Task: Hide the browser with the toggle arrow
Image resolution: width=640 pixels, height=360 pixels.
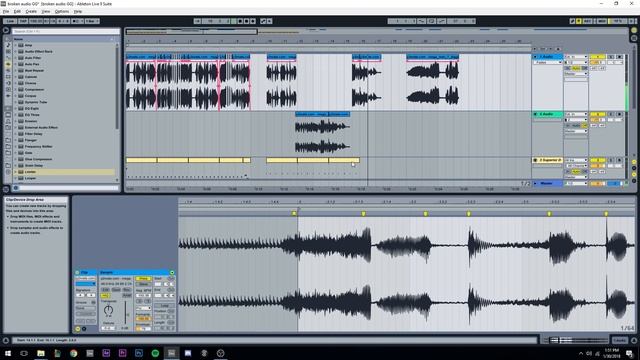Action: (6, 30)
